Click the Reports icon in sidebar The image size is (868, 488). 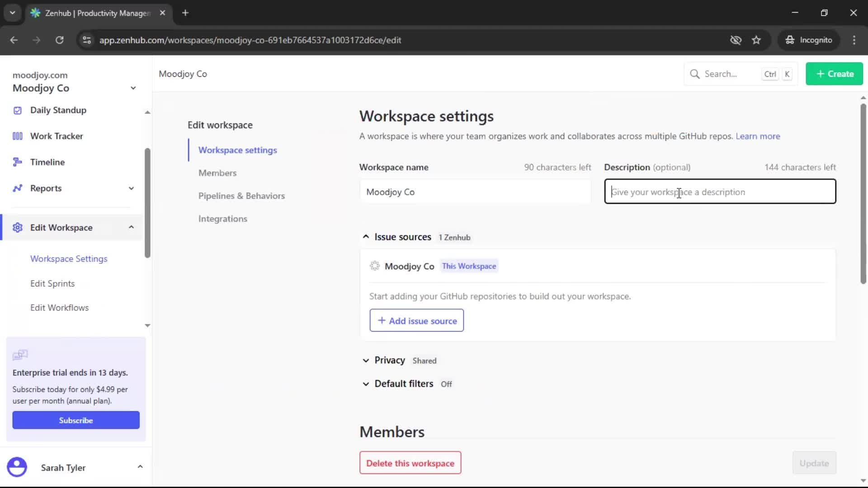(17, 188)
